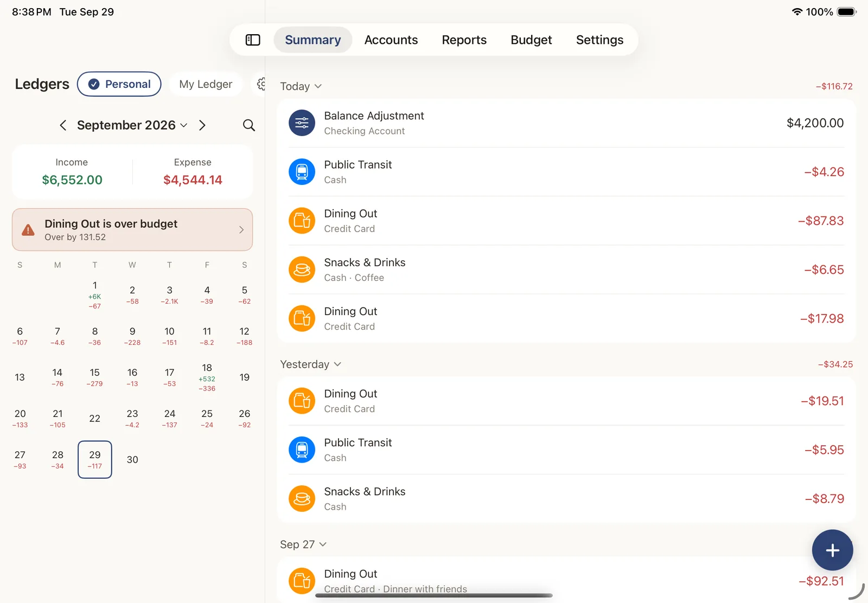Collapse the Today section

[x=301, y=86]
